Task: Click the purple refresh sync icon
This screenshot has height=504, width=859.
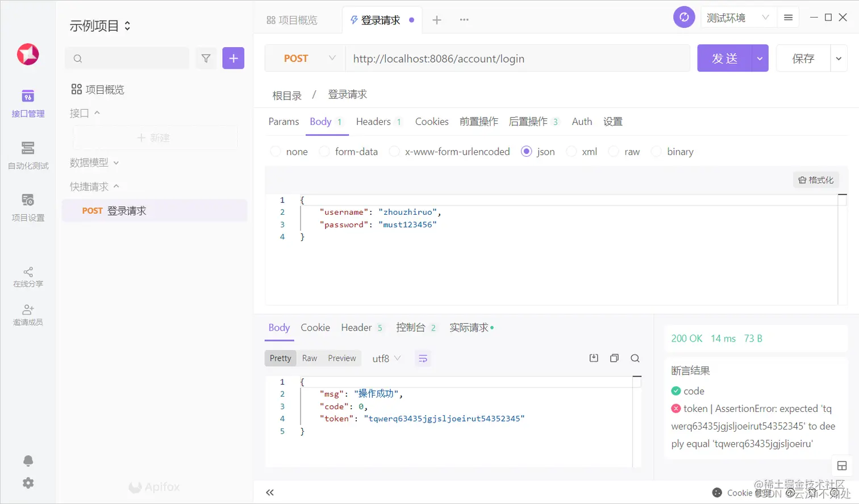Action: (684, 17)
